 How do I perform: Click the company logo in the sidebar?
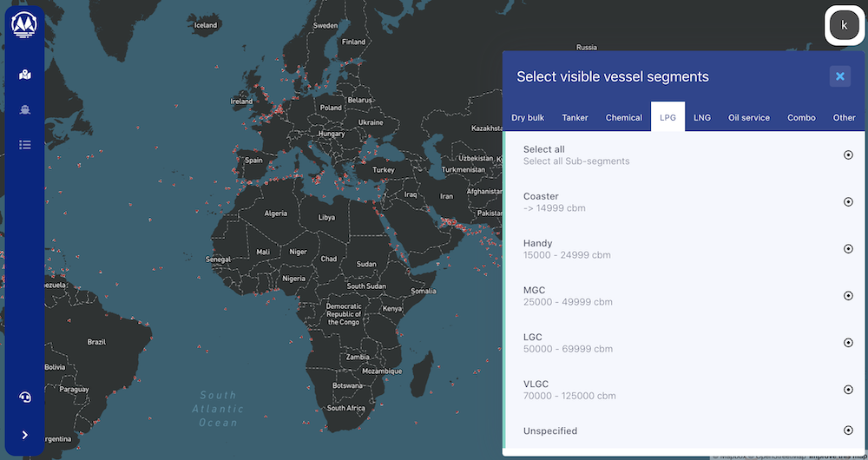[24, 24]
